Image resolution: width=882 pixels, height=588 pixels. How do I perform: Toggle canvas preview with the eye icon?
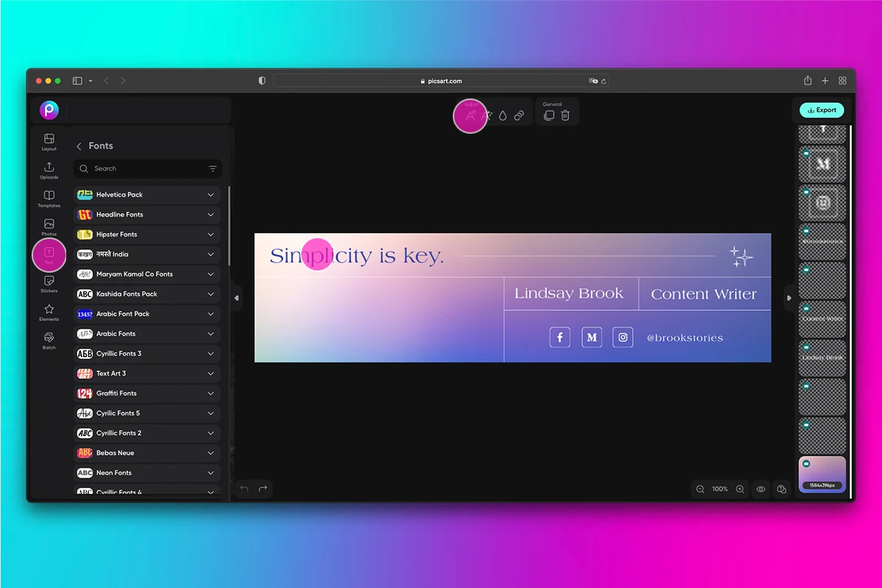[761, 489]
